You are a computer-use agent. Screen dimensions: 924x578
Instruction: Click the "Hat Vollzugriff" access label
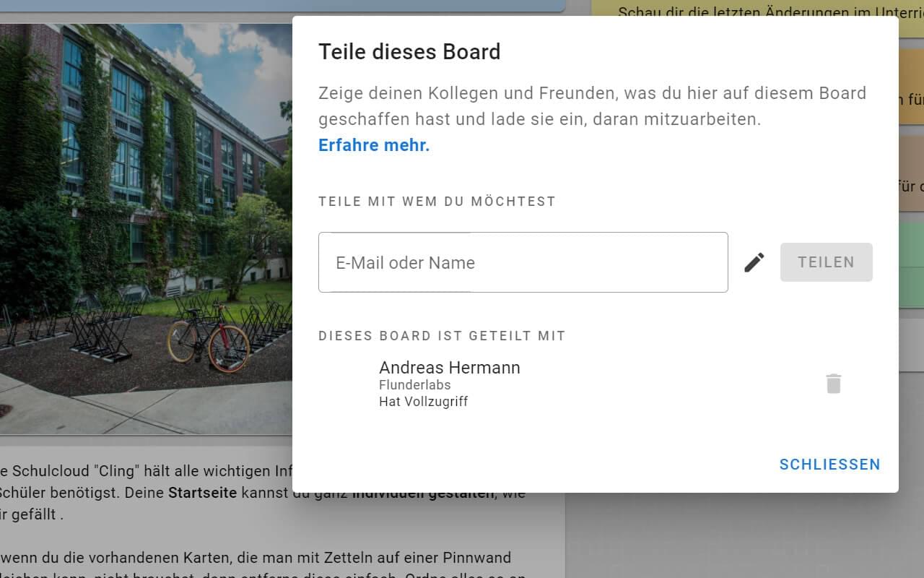[423, 402]
